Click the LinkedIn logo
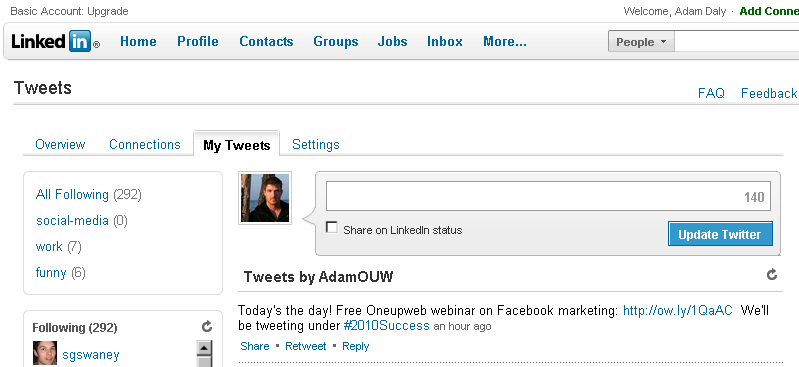Image resolution: width=799 pixels, height=367 pixels. click(x=56, y=41)
